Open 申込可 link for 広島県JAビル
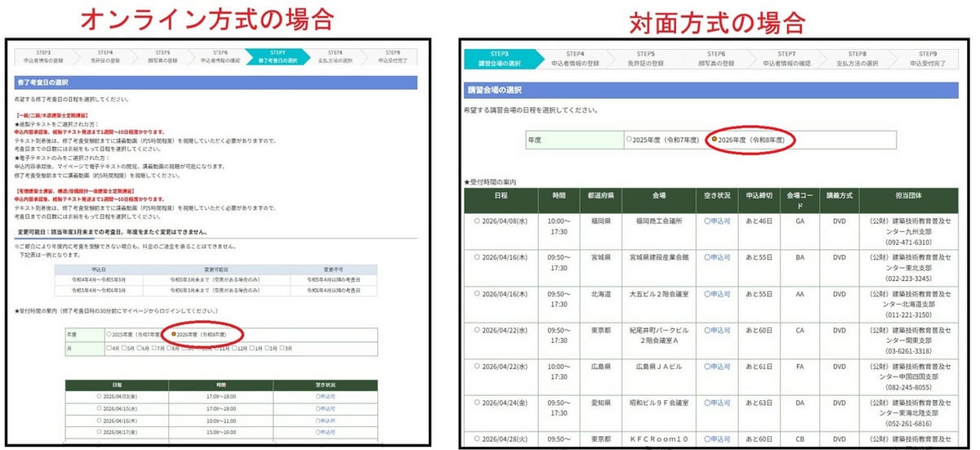Viewport: 980px width, 450px height. tap(716, 367)
